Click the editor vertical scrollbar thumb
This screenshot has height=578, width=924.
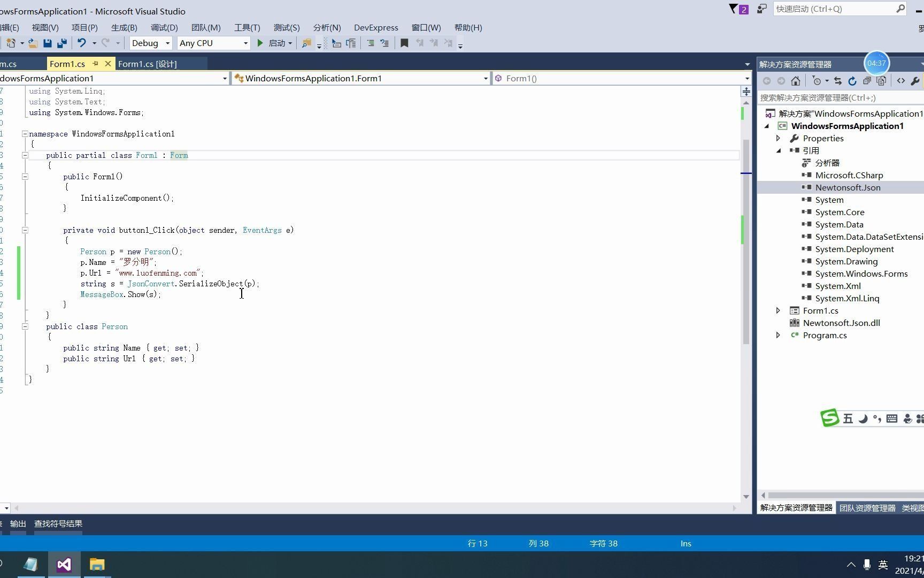pos(746,241)
